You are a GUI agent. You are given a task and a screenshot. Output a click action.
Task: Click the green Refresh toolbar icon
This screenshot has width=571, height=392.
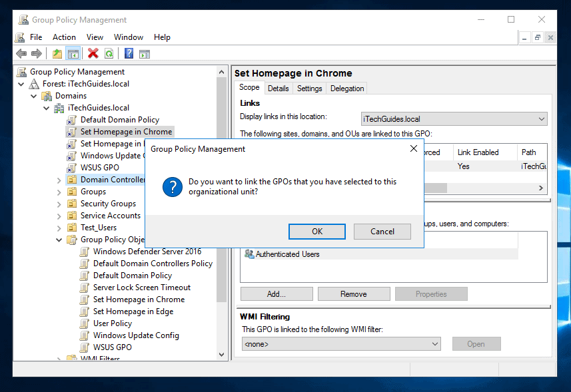point(108,54)
